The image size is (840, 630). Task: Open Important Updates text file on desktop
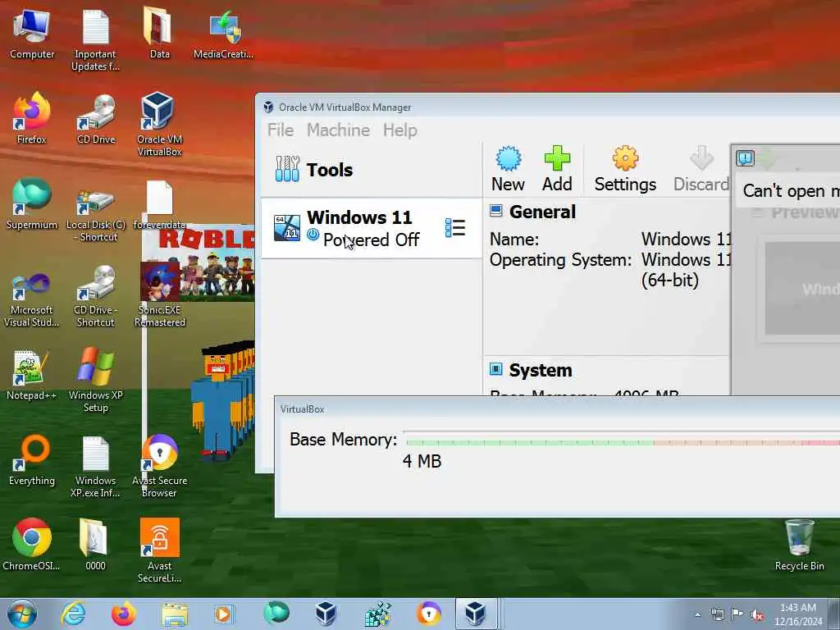95,40
